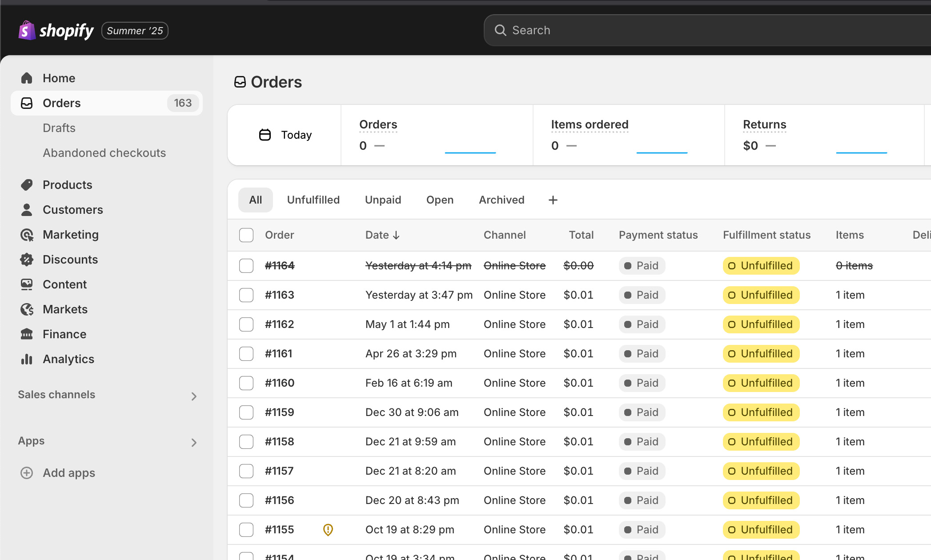This screenshot has height=560, width=931.
Task: Add a new view with the plus icon
Action: click(553, 200)
